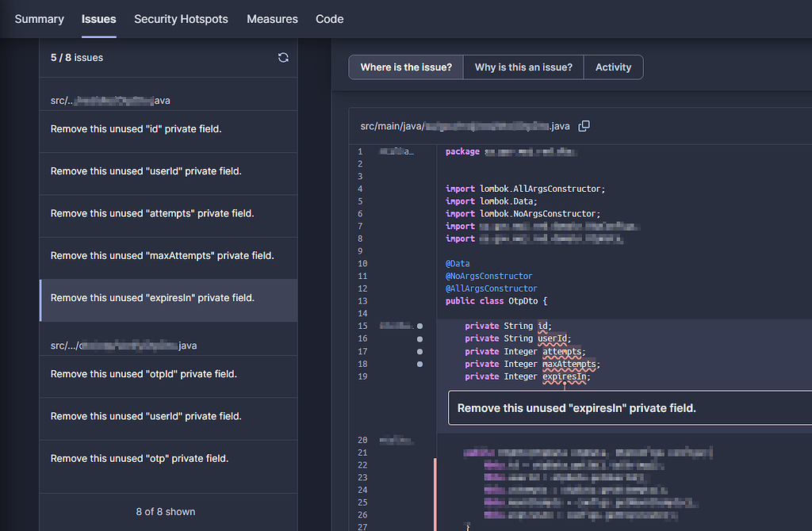The image size is (812, 531).
Task: Click the issue indicator dot on line 18
Action: pos(419,364)
